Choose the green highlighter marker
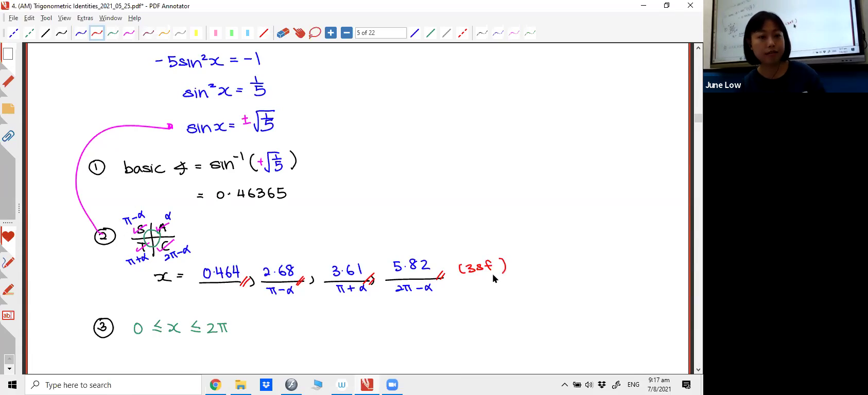Viewport: 868px width, 395px height. [232, 33]
